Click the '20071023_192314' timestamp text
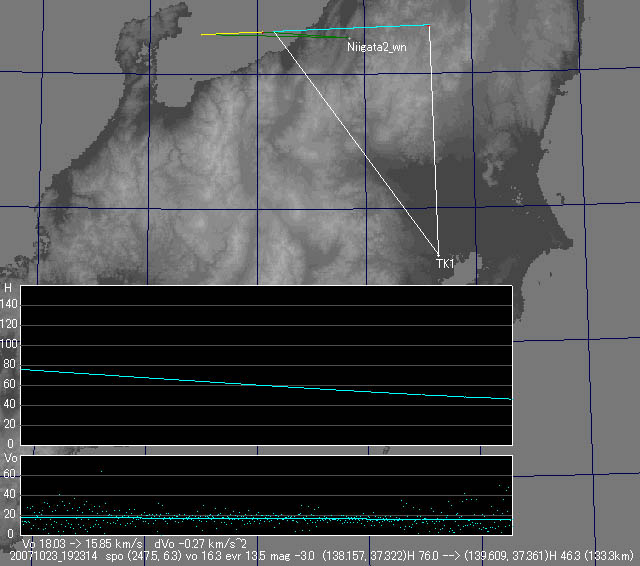 pos(54,556)
